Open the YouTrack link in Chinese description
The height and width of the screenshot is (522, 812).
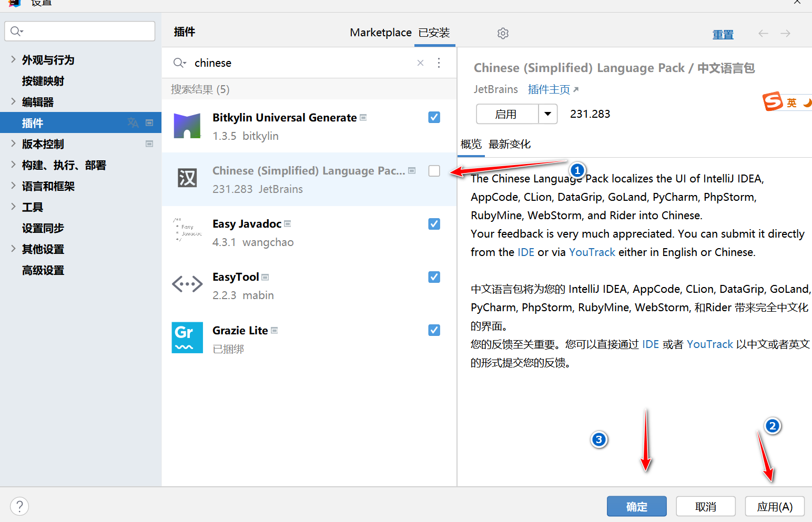[709, 344]
